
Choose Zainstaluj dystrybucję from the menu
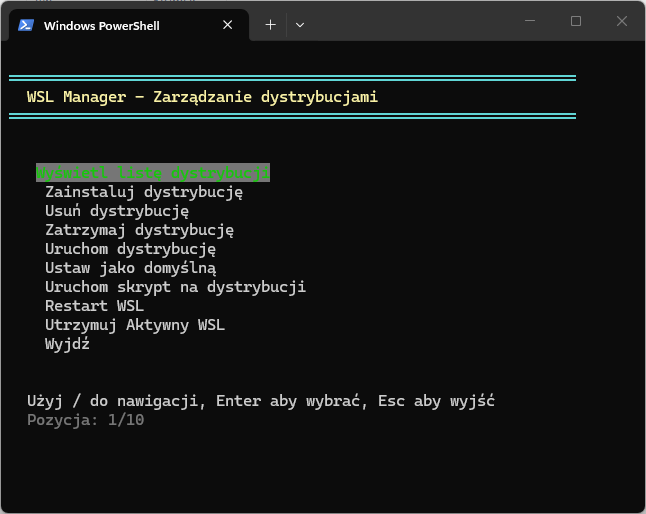[144, 192]
